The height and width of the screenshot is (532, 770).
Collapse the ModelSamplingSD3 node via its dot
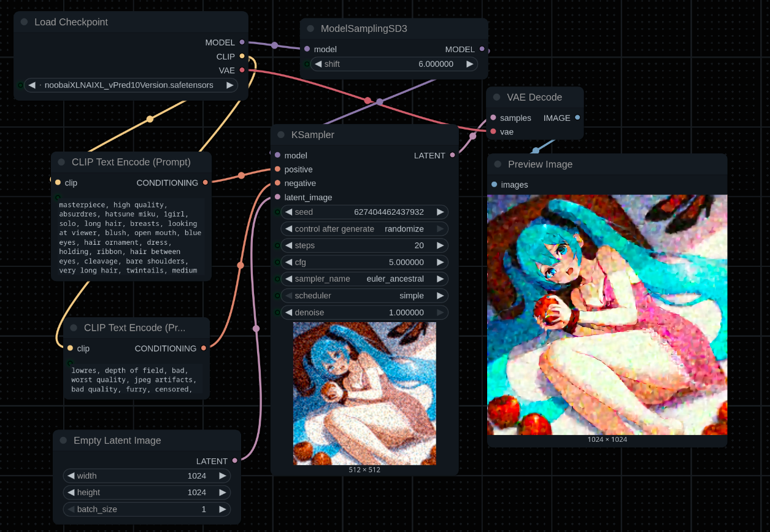point(310,29)
